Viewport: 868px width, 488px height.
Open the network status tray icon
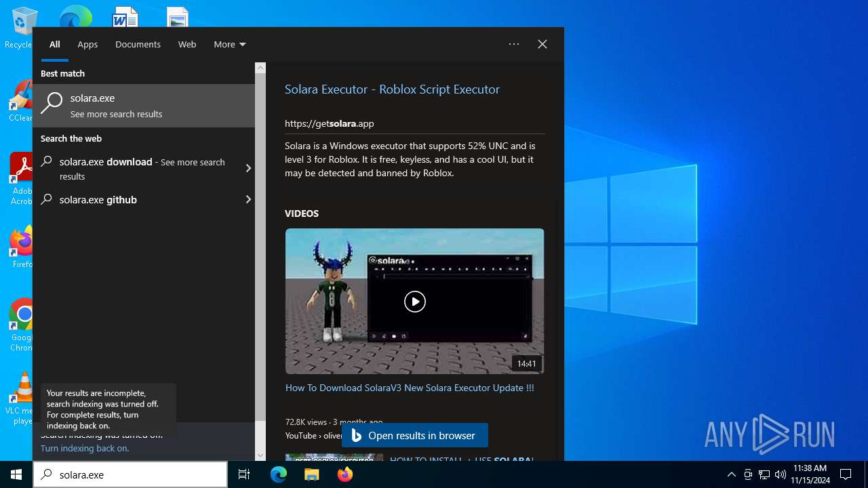point(764,474)
